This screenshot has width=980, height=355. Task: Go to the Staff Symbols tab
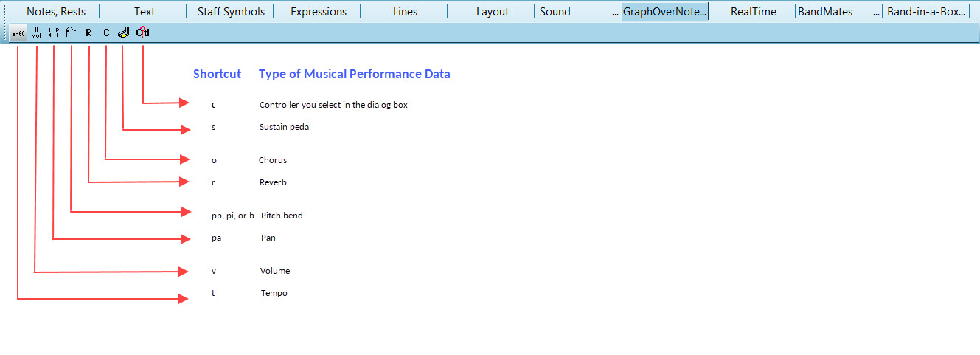click(231, 12)
